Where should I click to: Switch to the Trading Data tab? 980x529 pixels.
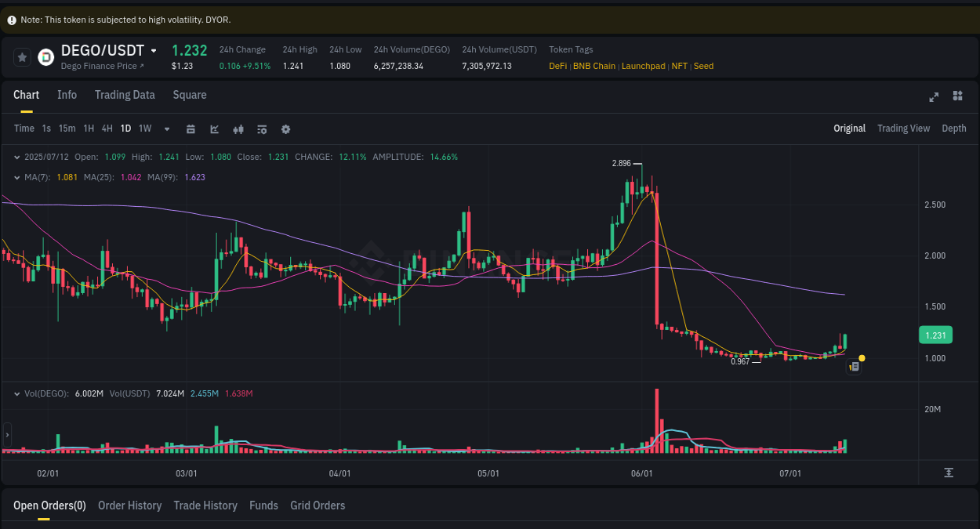tap(125, 95)
